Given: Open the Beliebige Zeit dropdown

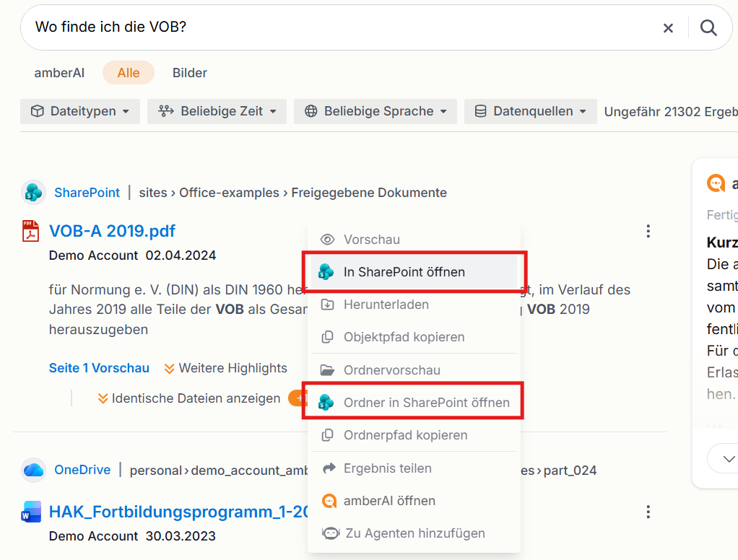Looking at the screenshot, I should (x=217, y=111).
